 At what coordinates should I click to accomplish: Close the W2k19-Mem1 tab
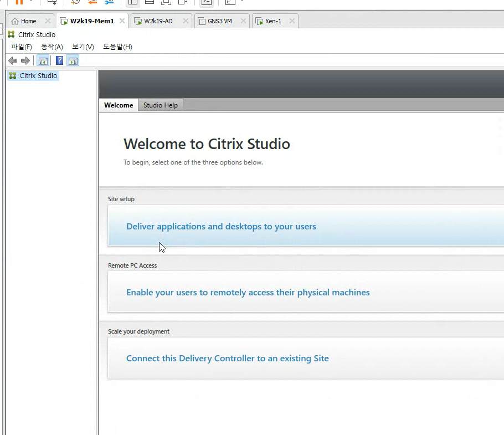click(x=122, y=21)
